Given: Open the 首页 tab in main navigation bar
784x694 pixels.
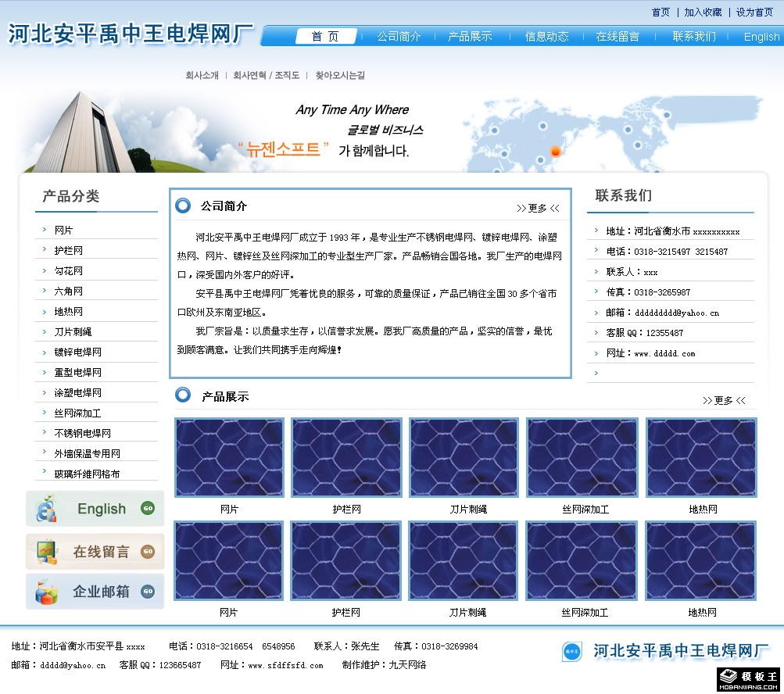Looking at the screenshot, I should point(326,36).
